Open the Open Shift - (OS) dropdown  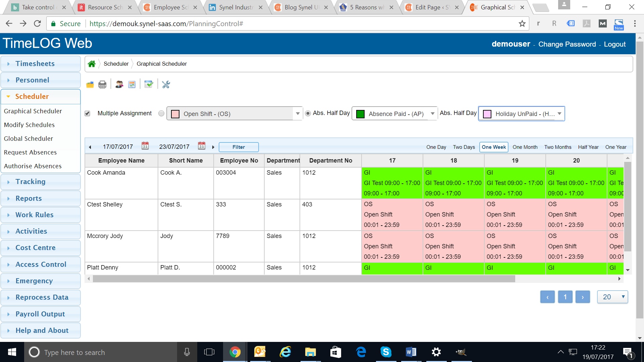point(297,114)
